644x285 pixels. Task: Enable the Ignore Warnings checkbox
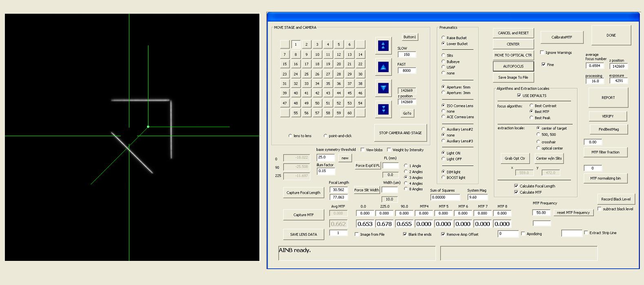542,53
